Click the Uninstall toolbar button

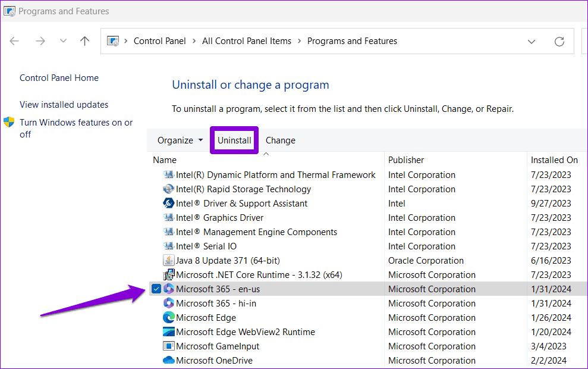click(x=234, y=140)
